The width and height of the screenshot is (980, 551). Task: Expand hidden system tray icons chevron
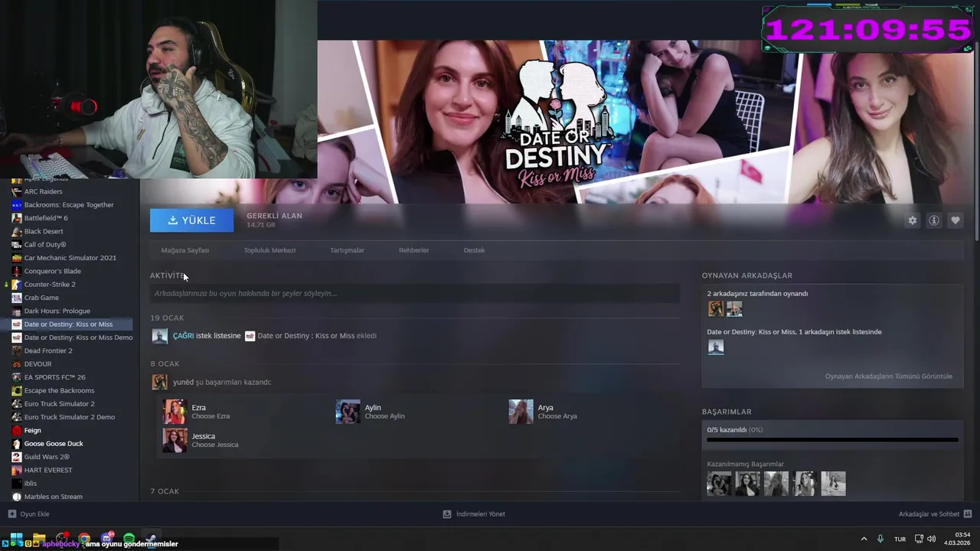coord(864,539)
